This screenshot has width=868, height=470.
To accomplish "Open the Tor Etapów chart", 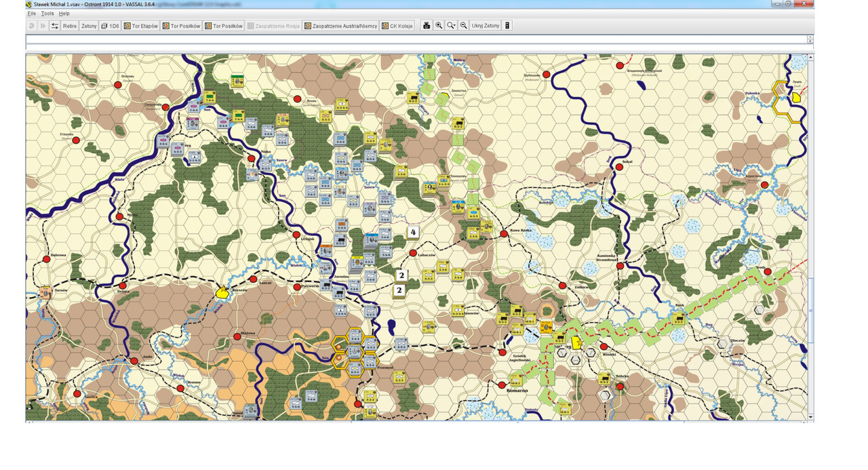I will [x=141, y=26].
